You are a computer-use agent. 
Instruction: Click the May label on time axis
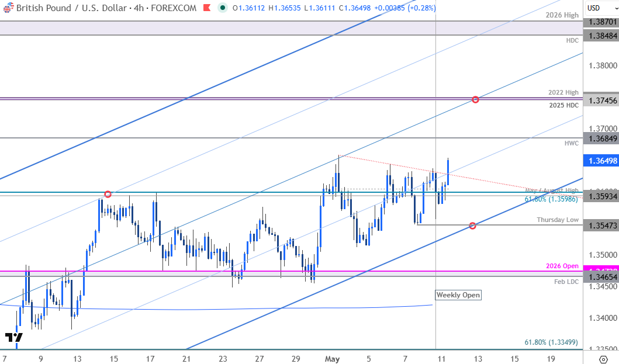click(x=332, y=359)
